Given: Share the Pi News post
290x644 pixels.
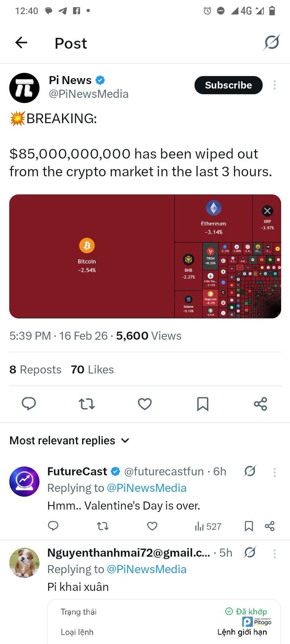Looking at the screenshot, I should click(261, 404).
